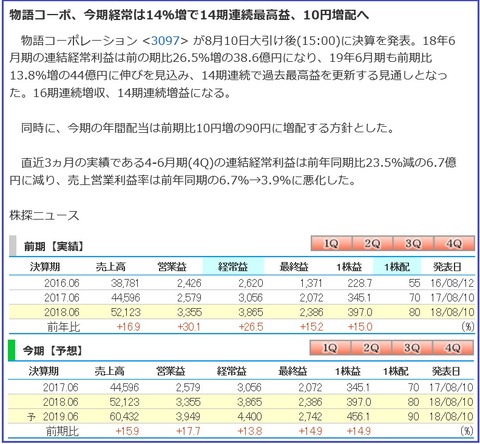The height and width of the screenshot is (444, 480).
Task: Click operating profit value 2,426
Action: click(x=189, y=283)
